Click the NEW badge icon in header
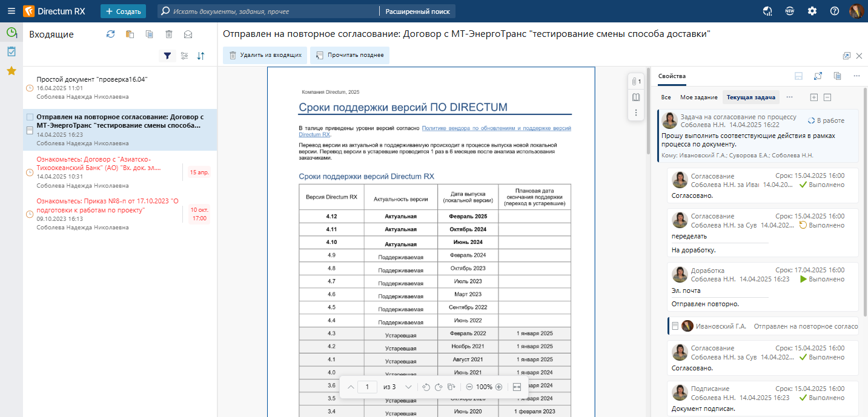 (790, 11)
